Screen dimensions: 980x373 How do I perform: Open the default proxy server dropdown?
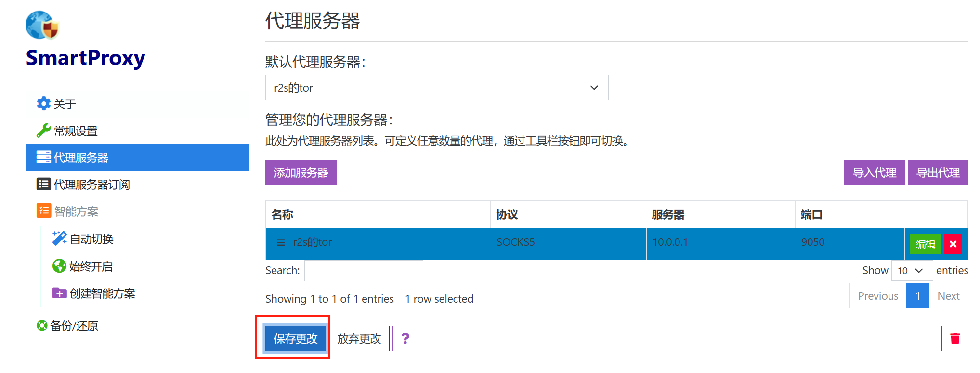click(x=436, y=88)
